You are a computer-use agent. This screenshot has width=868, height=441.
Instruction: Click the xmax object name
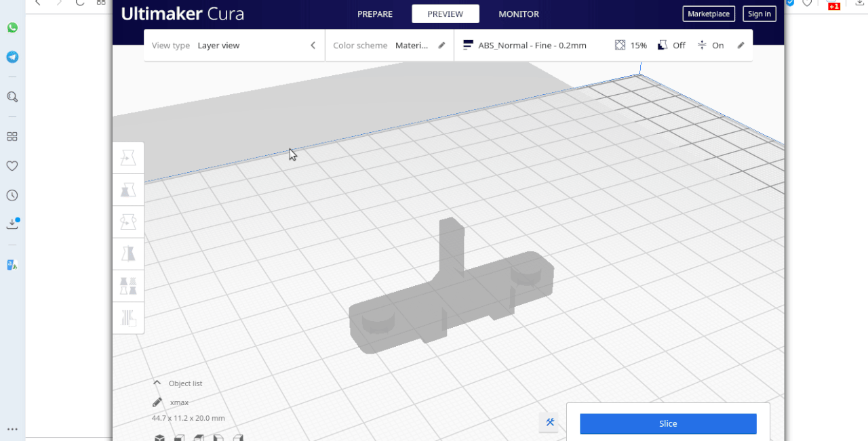[179, 402]
